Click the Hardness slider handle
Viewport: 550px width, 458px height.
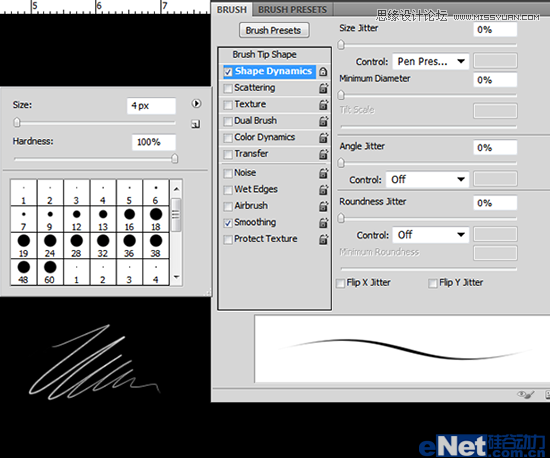174,159
